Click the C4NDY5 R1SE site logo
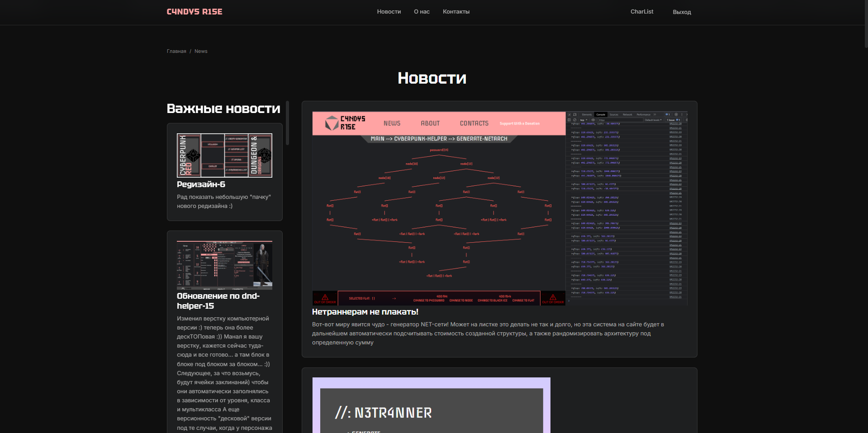Viewport: 868px width, 433px height. coord(194,12)
